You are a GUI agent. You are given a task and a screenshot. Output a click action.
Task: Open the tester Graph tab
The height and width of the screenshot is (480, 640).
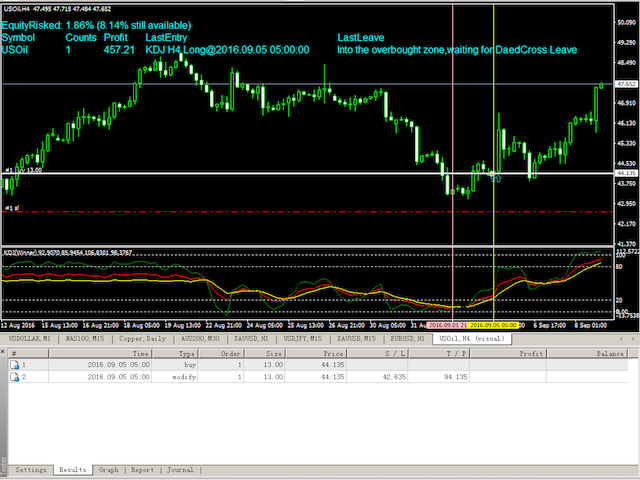(x=109, y=470)
